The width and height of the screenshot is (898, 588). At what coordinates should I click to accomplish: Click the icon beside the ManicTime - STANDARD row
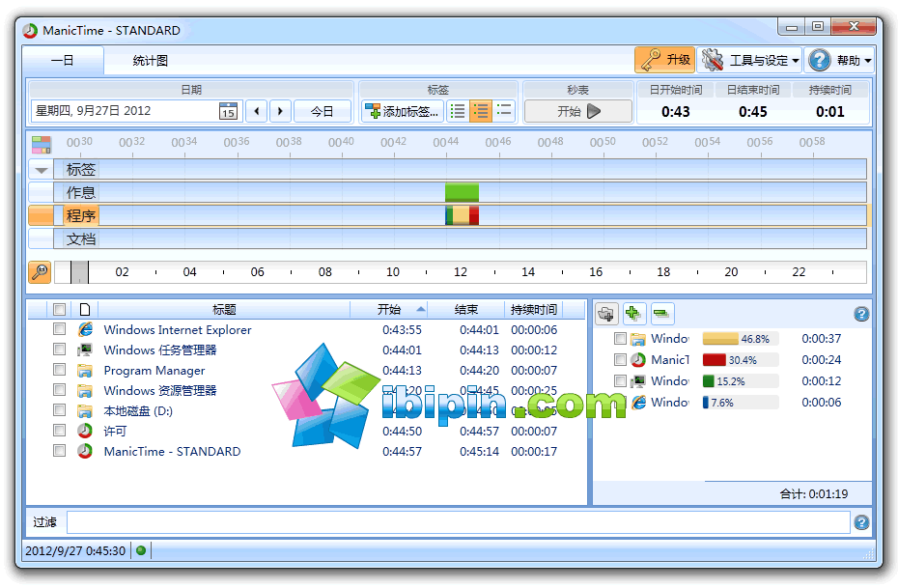[85, 451]
